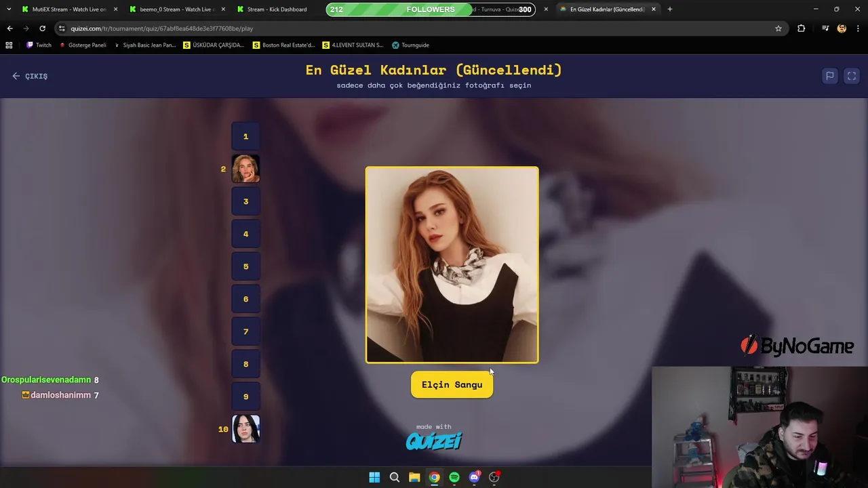Select rank slot number 4
Viewport: 868px width, 488px height.
coord(245,234)
